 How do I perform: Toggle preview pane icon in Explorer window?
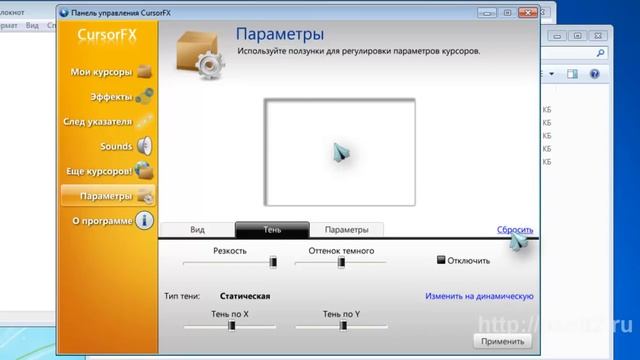click(x=572, y=74)
